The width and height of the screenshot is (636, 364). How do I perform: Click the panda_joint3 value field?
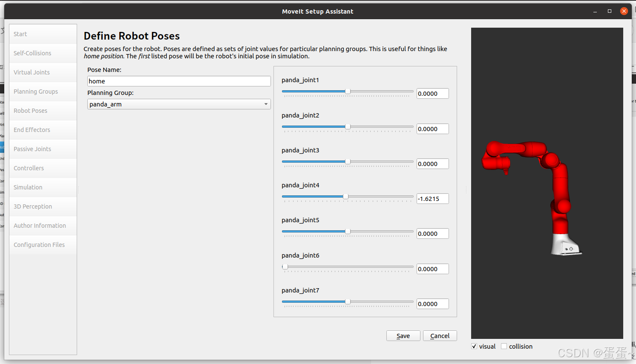433,164
